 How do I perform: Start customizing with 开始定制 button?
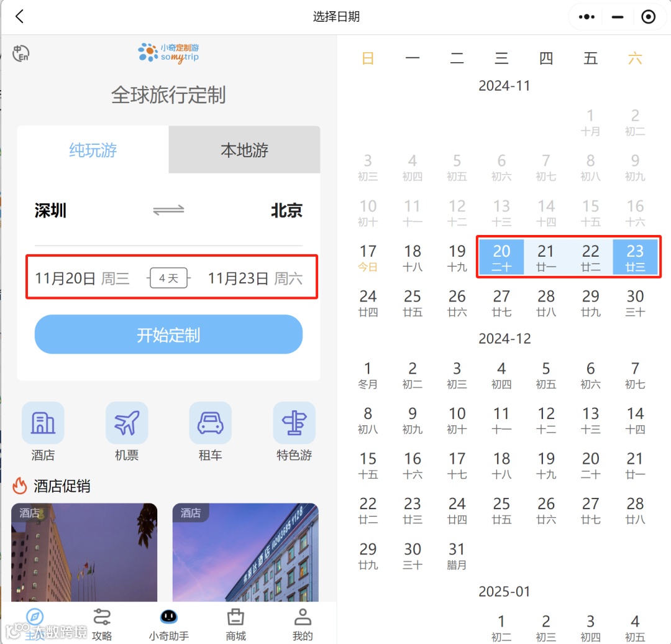point(168,334)
